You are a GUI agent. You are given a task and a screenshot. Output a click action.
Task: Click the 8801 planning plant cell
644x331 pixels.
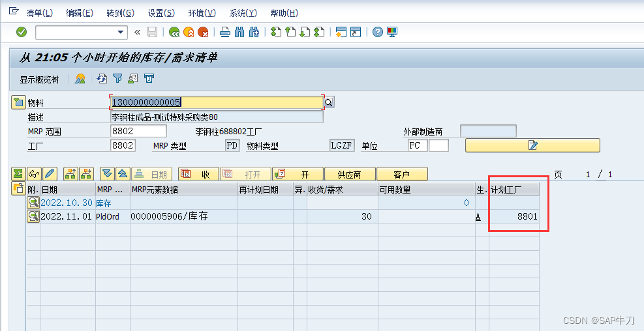point(514,216)
